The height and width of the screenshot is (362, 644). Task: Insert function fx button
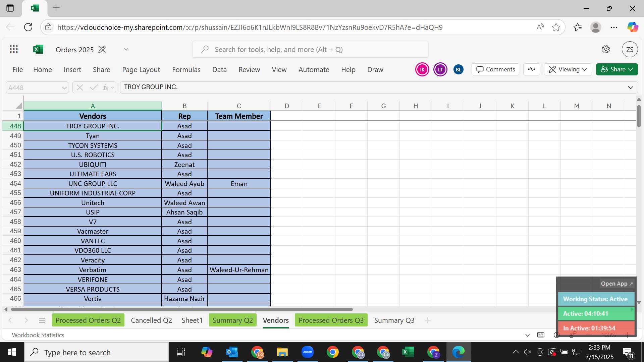(x=105, y=87)
